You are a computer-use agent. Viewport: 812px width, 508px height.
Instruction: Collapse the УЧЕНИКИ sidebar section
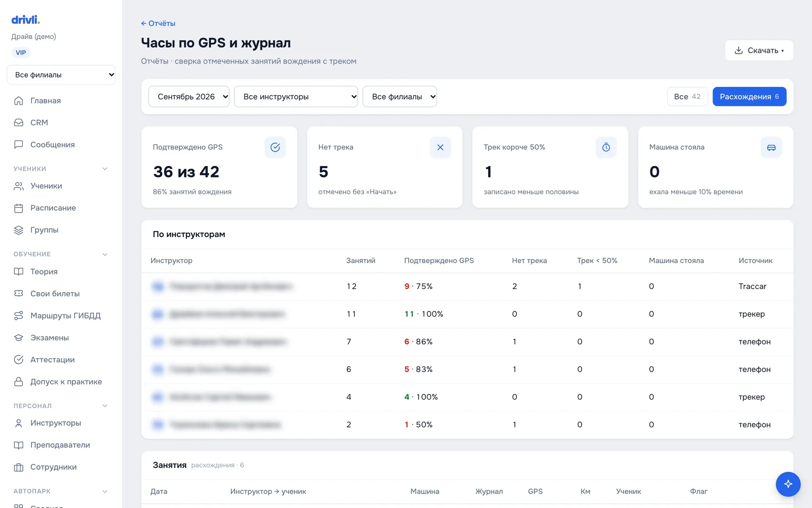(105, 169)
